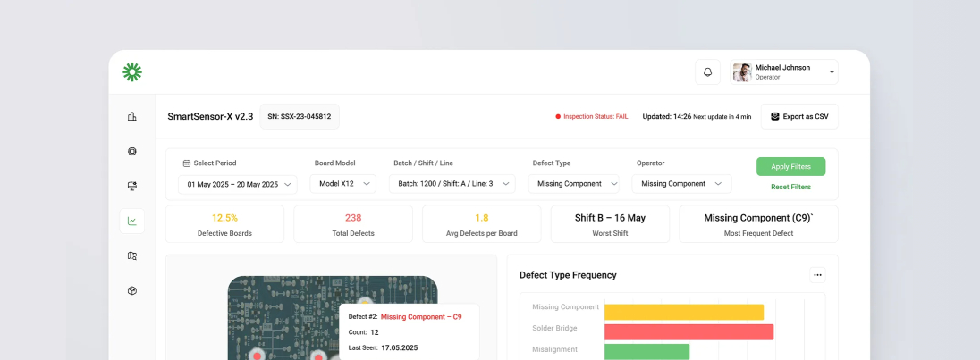Select the chip sidebar icon
The height and width of the screenshot is (360, 980).
tap(132, 151)
